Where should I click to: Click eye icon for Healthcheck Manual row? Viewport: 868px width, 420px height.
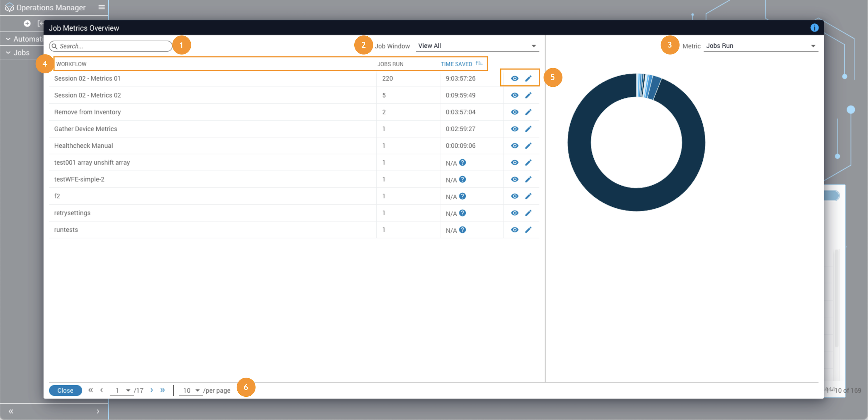[514, 146]
